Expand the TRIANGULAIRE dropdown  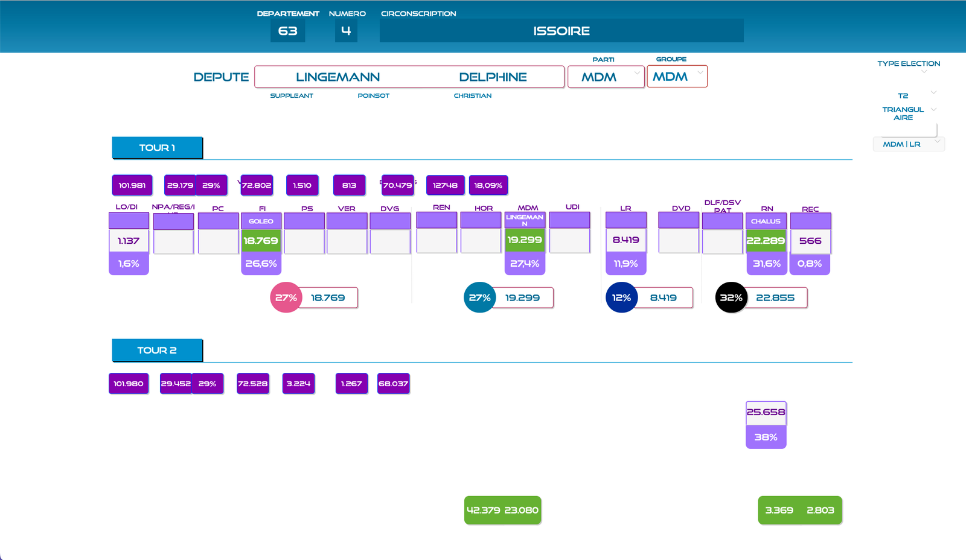[x=933, y=110]
